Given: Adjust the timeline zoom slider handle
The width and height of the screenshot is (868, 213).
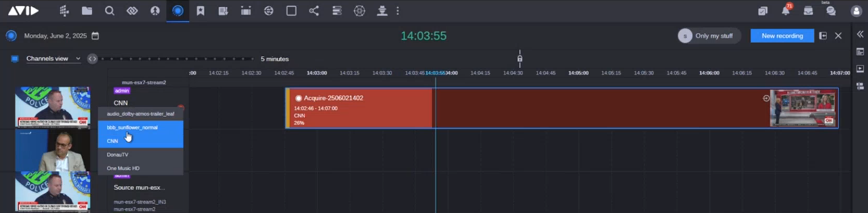Looking at the screenshot, I should coord(92,59).
